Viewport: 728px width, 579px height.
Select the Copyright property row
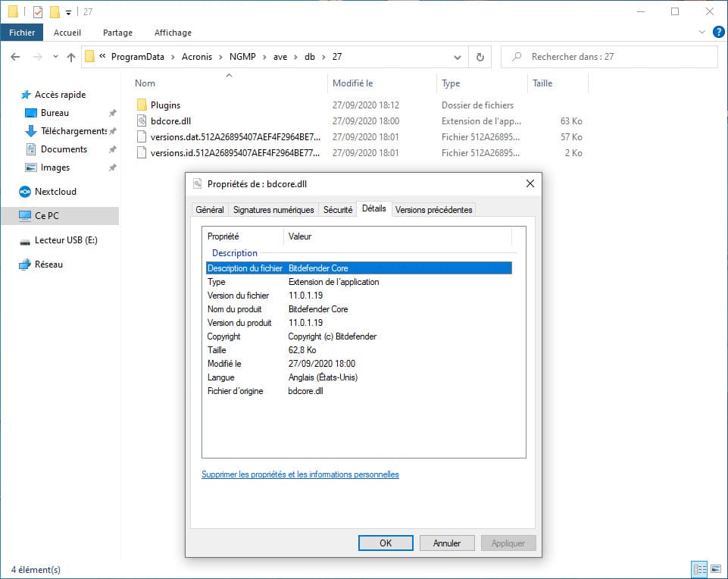pos(359,336)
